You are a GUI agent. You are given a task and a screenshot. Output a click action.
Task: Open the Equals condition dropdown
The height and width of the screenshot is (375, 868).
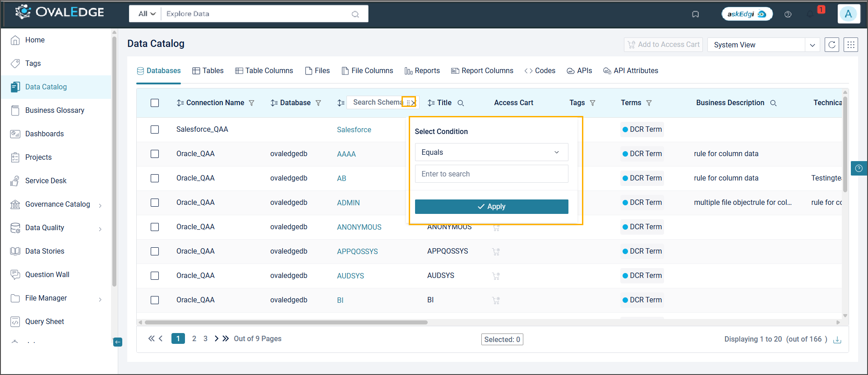491,153
